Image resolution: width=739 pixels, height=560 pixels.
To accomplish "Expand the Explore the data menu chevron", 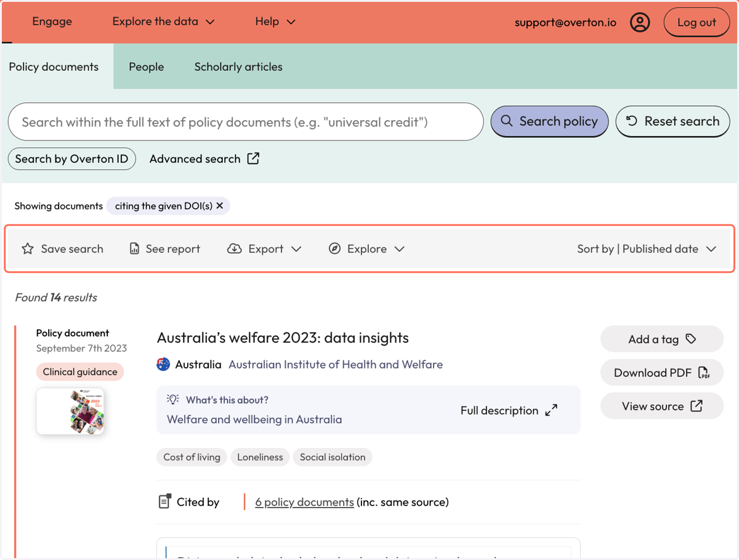I will pos(210,22).
